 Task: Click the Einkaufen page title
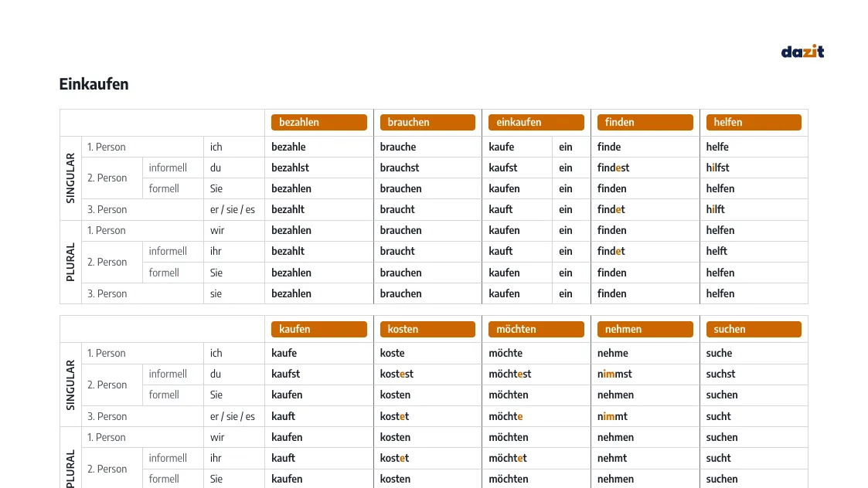pyautogui.click(x=94, y=84)
